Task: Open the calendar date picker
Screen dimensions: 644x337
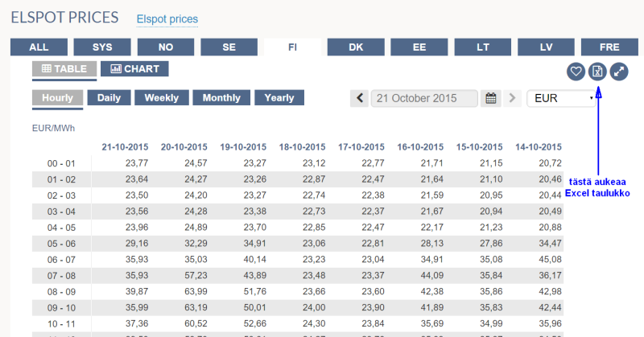Action: pos(490,99)
